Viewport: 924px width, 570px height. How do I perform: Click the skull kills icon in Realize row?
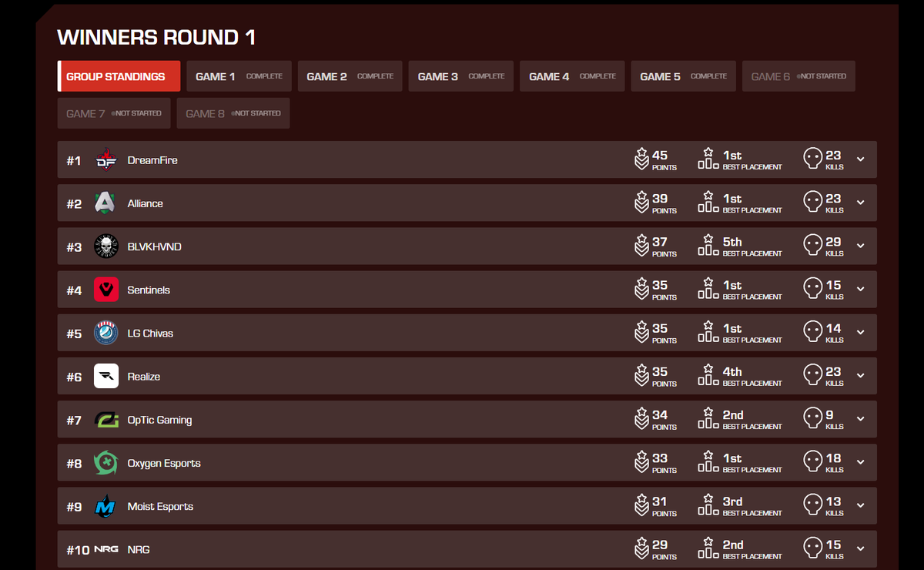tap(812, 375)
